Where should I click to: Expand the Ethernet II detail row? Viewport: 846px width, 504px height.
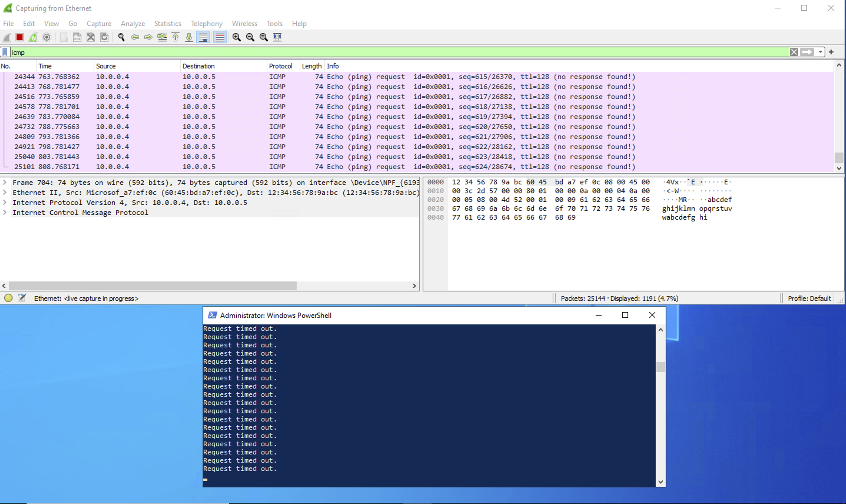point(5,193)
